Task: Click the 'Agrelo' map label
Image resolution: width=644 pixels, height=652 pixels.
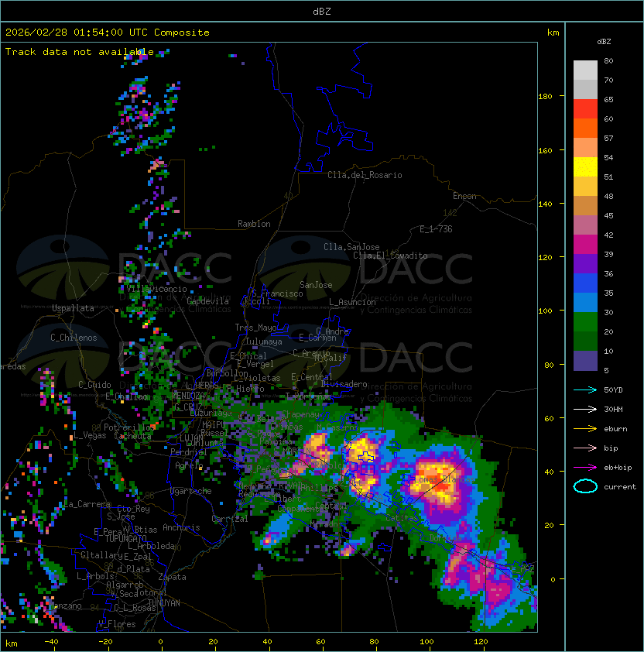Action: 189,465
